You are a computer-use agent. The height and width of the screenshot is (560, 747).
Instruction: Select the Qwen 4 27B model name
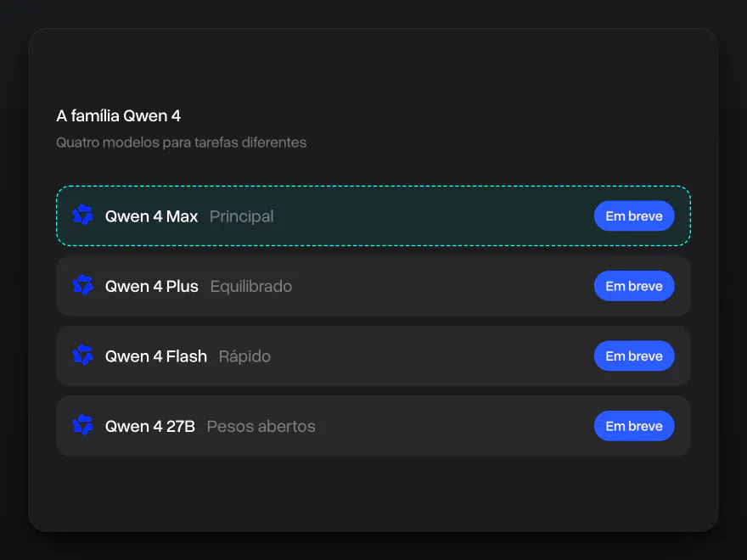(150, 426)
